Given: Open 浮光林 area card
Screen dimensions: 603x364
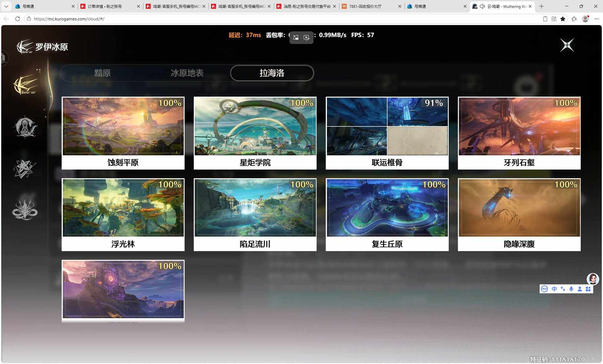Looking at the screenshot, I should click(x=123, y=215).
